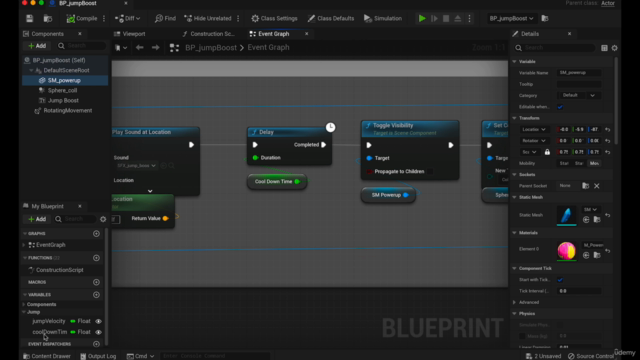Add a new variable with plus icon
This screenshot has height=360, width=640.
click(96, 295)
